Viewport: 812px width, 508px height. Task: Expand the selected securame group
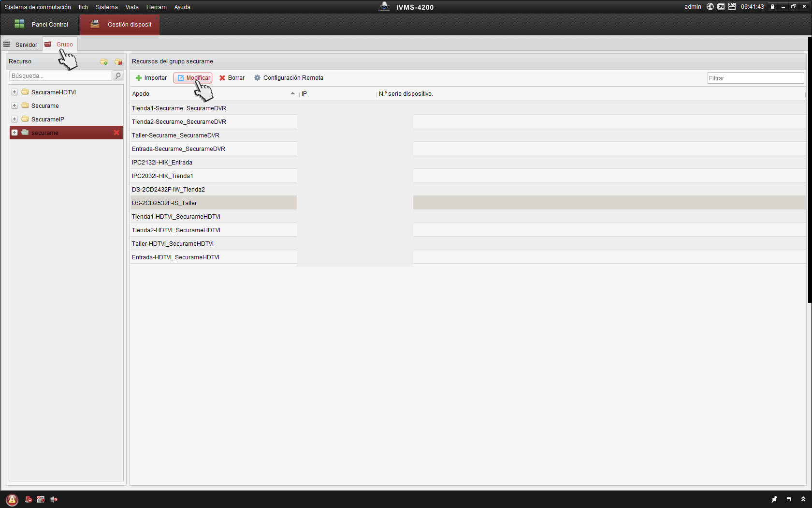tap(14, 133)
